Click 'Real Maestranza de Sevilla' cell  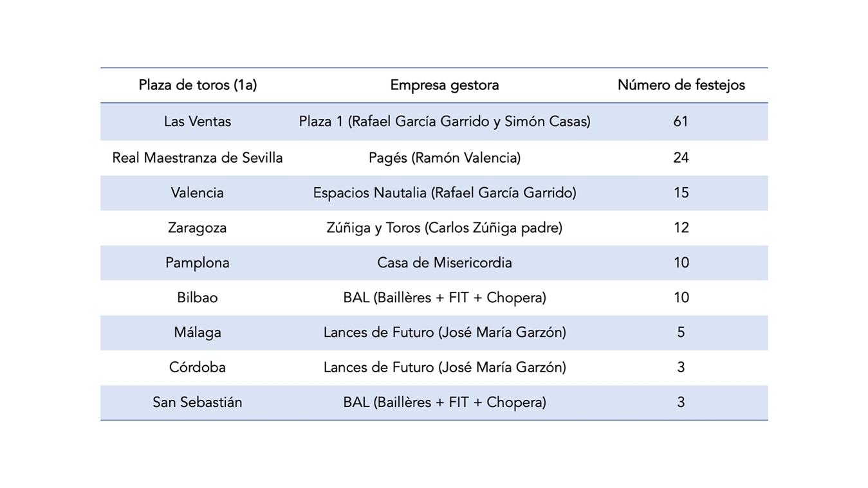pos(198,158)
